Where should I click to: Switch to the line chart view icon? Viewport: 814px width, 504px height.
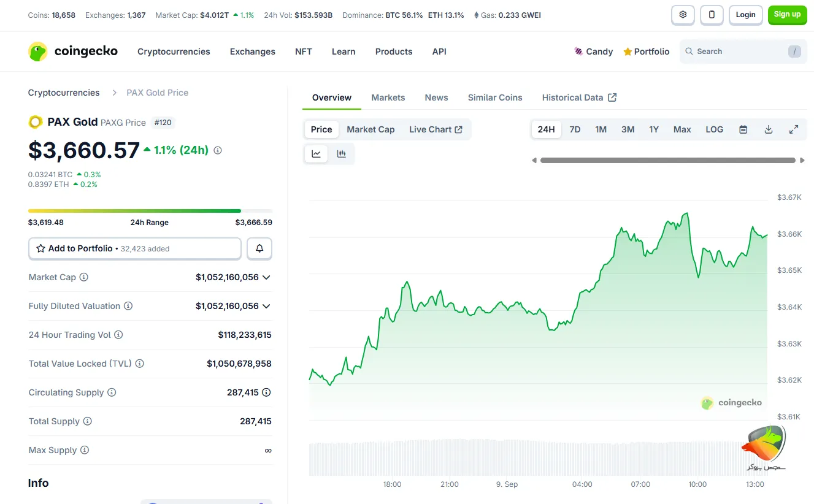(317, 154)
